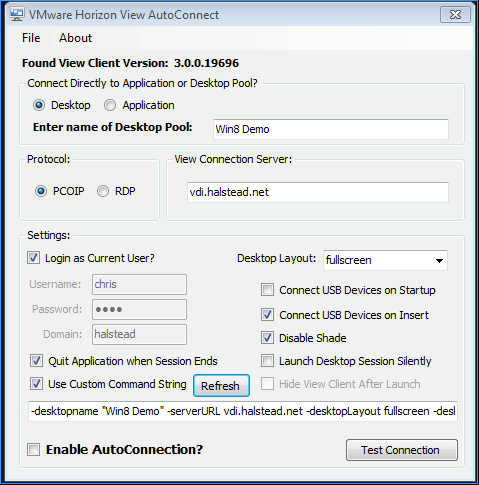Open the fullscreen layout combo box
479x485 pixels.
click(x=385, y=260)
